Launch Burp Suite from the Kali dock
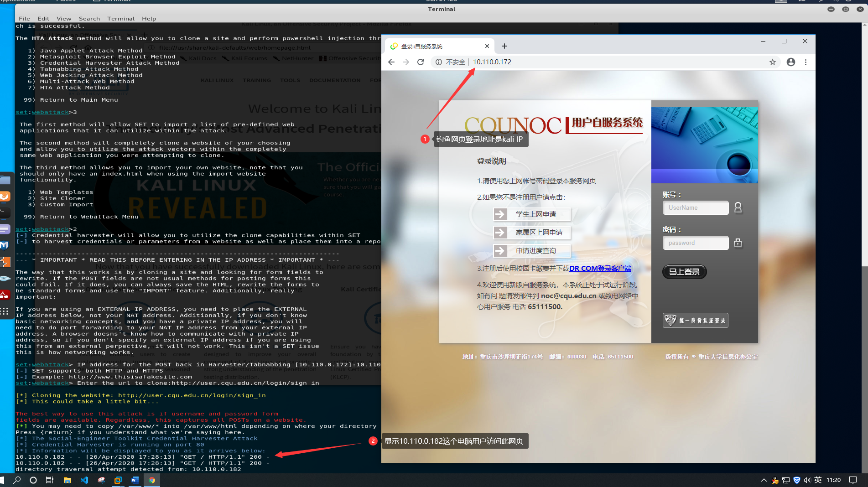Screen dimensions: 868x487 (5, 262)
